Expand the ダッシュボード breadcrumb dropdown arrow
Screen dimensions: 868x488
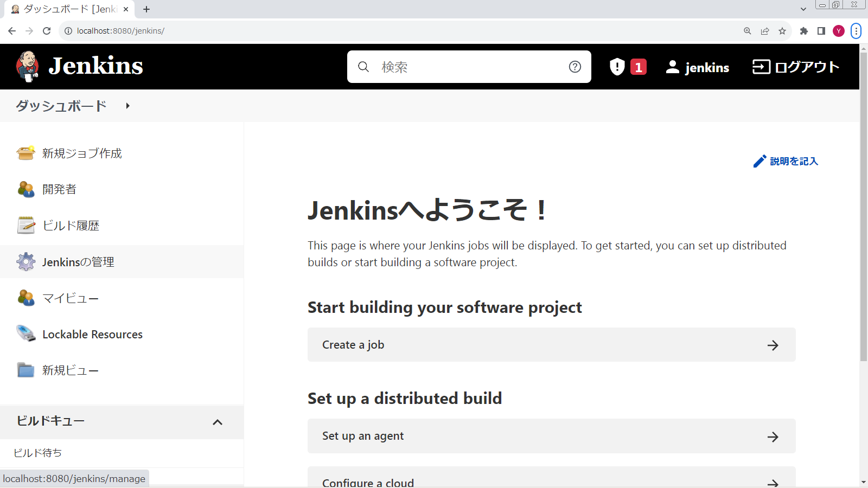click(127, 106)
